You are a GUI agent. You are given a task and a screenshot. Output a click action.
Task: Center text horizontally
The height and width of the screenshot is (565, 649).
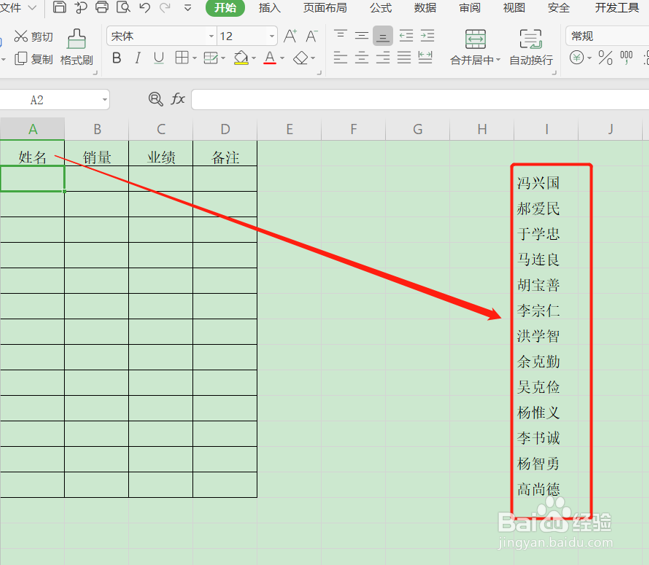pos(361,58)
